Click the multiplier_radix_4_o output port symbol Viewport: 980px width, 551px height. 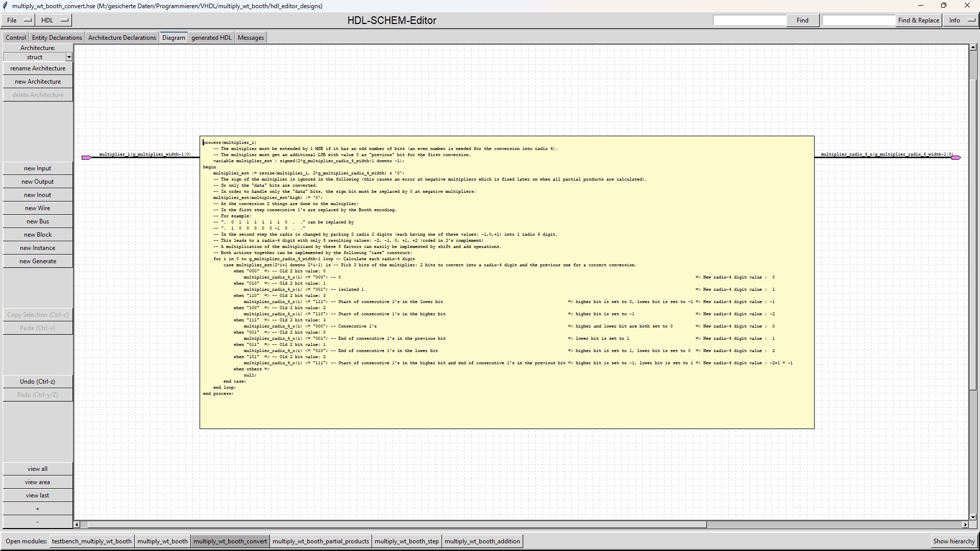955,158
